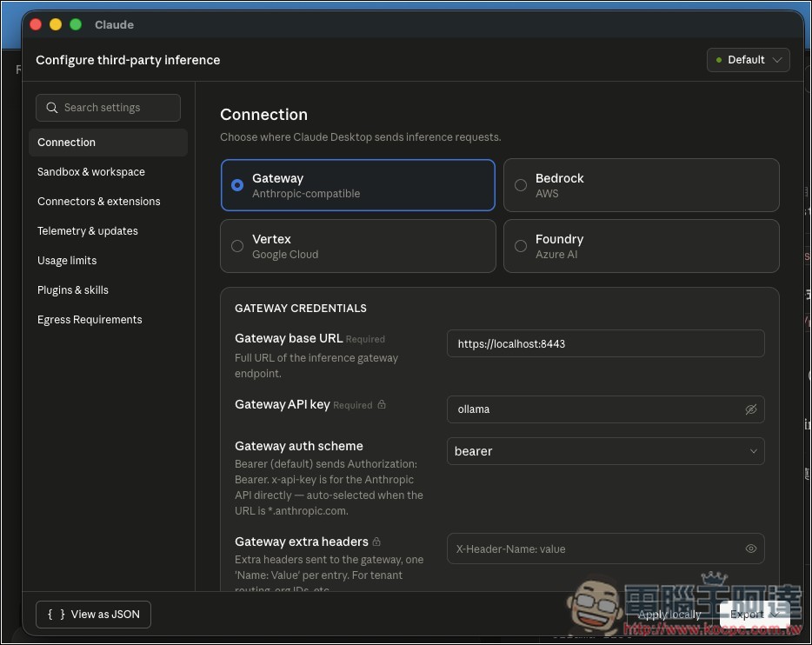This screenshot has height=645, width=812.
Task: Click the View as JSON button
Action: pos(93,615)
